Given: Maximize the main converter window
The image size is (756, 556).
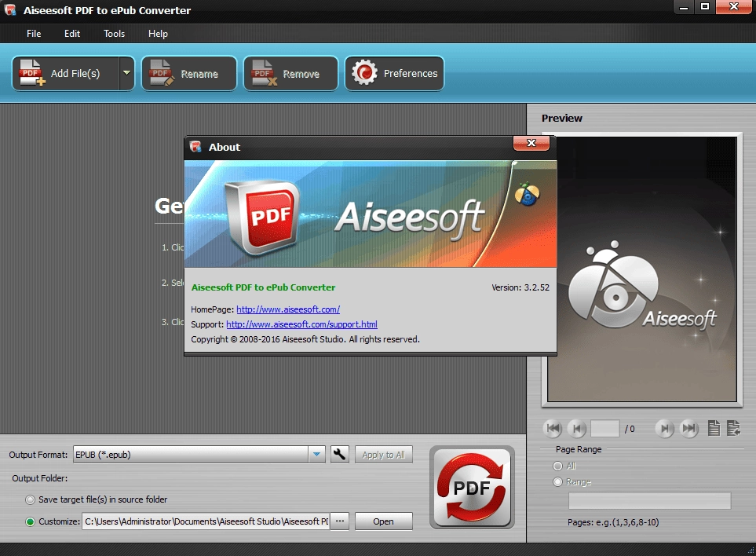Looking at the screenshot, I should pos(704,7).
